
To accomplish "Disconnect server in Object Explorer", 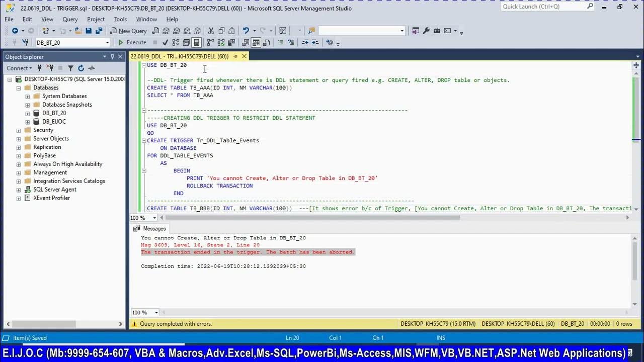I will point(50,68).
